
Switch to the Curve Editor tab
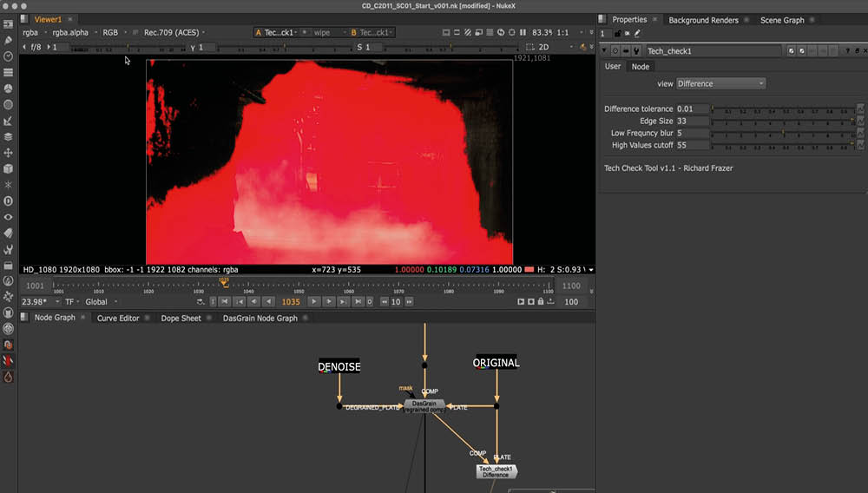[x=118, y=319]
